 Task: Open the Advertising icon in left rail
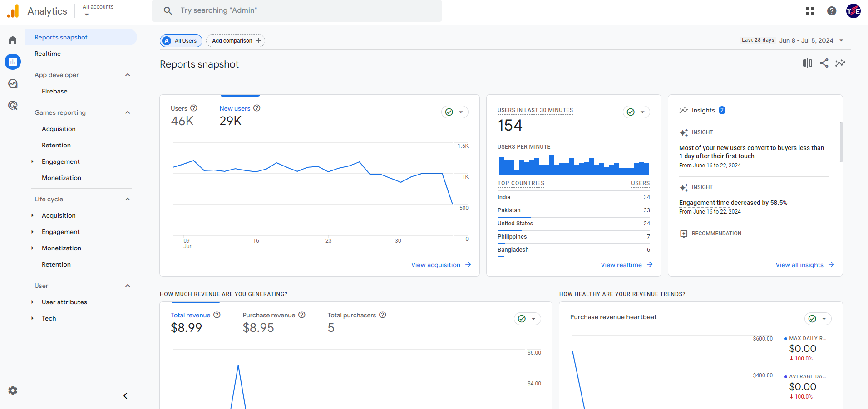click(13, 105)
